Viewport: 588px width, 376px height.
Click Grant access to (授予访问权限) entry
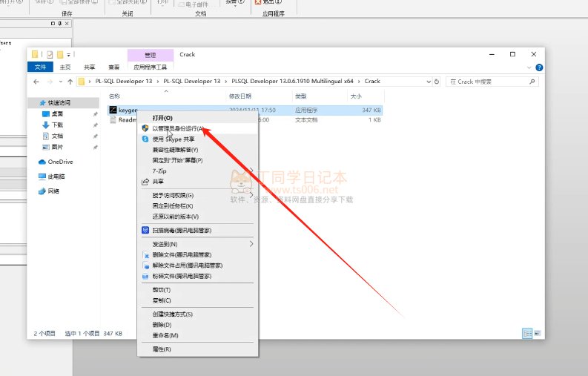(198, 196)
